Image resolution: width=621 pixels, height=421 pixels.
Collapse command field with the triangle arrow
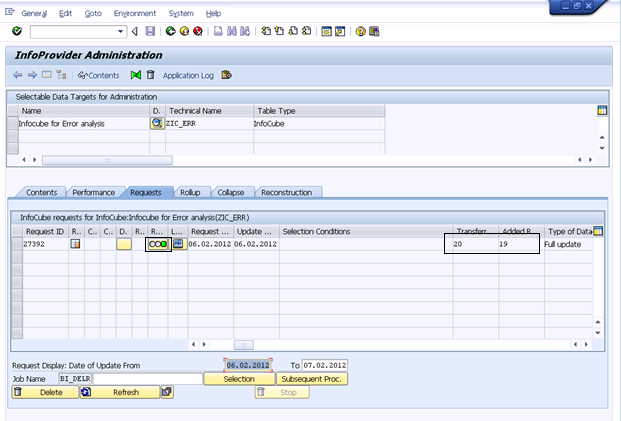point(135,31)
